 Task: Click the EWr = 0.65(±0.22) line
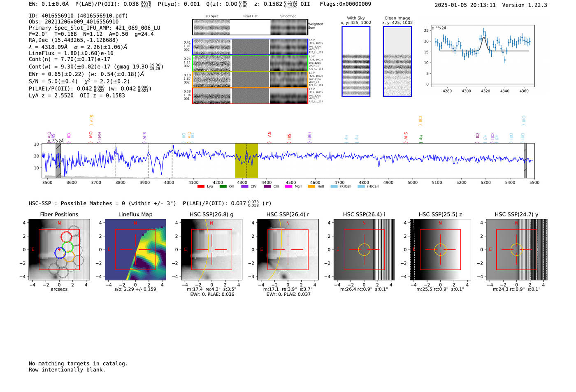pos(86,74)
